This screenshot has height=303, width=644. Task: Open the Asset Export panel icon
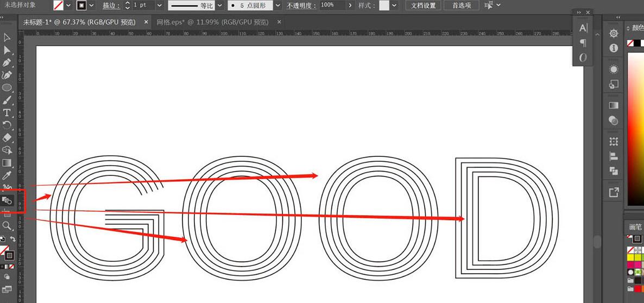tap(614, 192)
